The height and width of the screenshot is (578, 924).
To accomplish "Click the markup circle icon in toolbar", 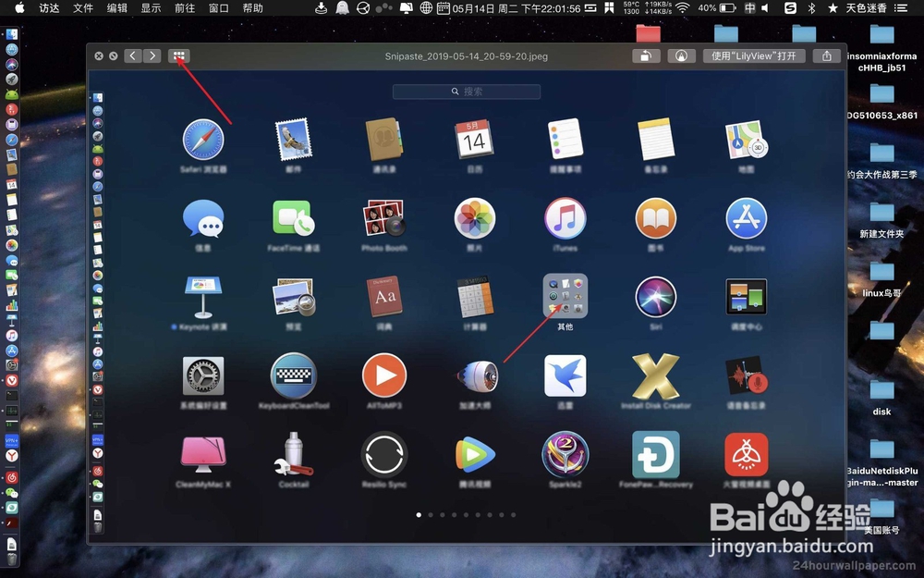I will pyautogui.click(x=681, y=55).
